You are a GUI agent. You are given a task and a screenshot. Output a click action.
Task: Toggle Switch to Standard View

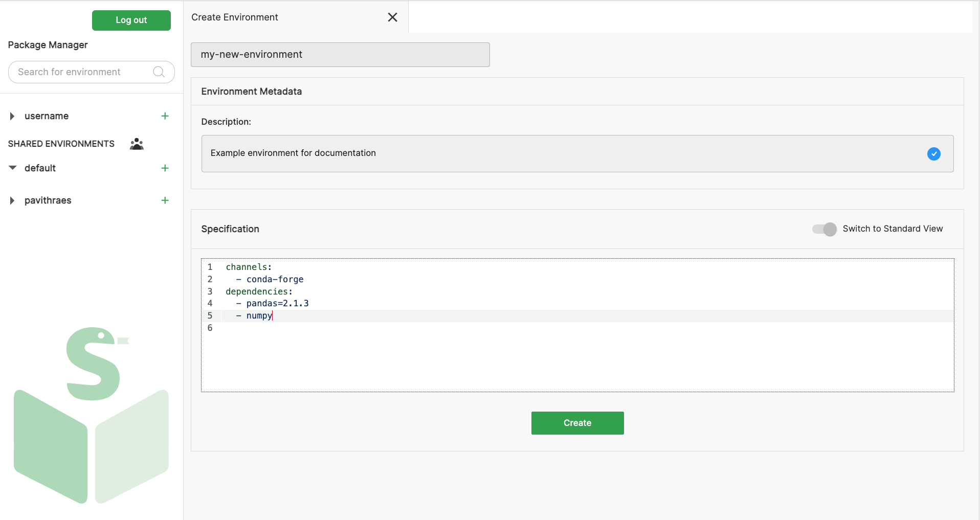pos(824,229)
